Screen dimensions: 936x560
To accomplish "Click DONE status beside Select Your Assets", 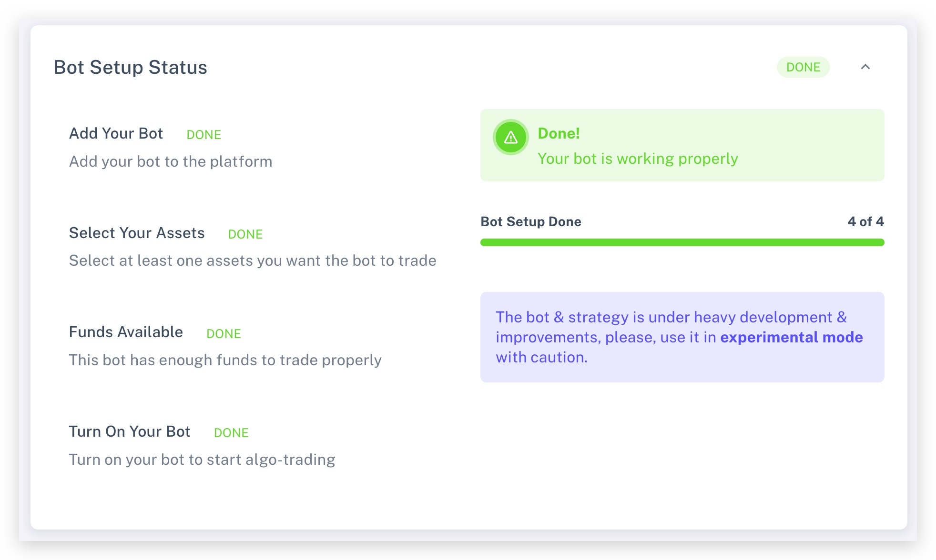I will 245,234.
